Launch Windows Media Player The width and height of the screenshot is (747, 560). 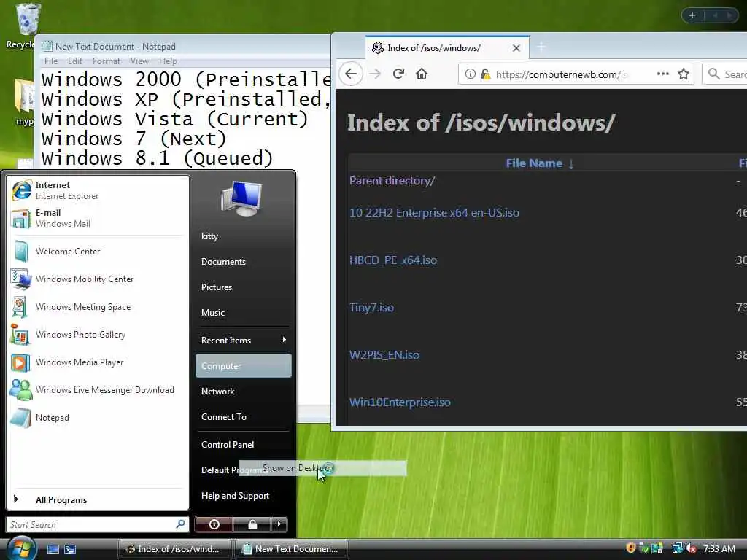[98, 362]
